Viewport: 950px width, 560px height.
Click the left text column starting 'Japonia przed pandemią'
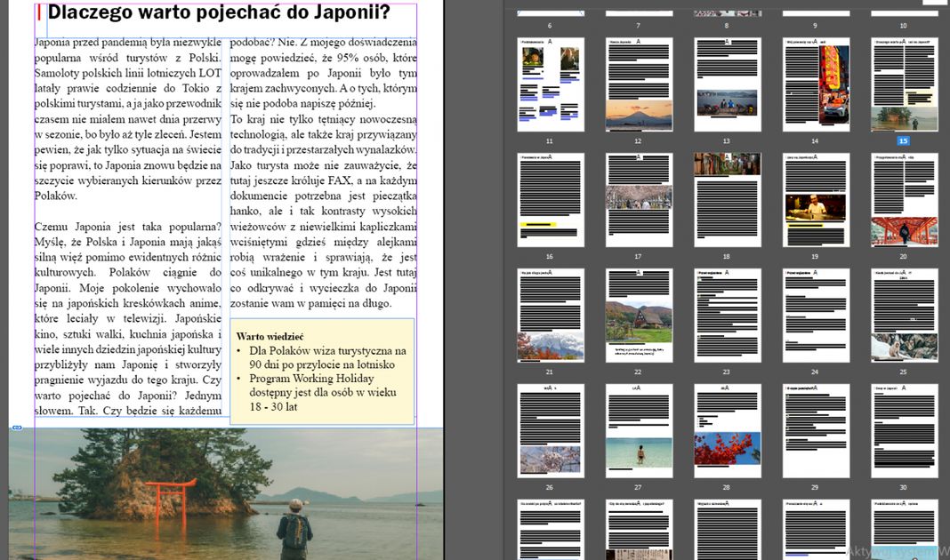(127, 222)
